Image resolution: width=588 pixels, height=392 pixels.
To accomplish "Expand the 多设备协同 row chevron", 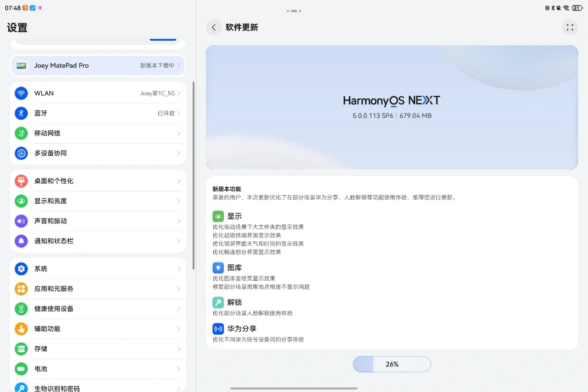I will (179, 153).
